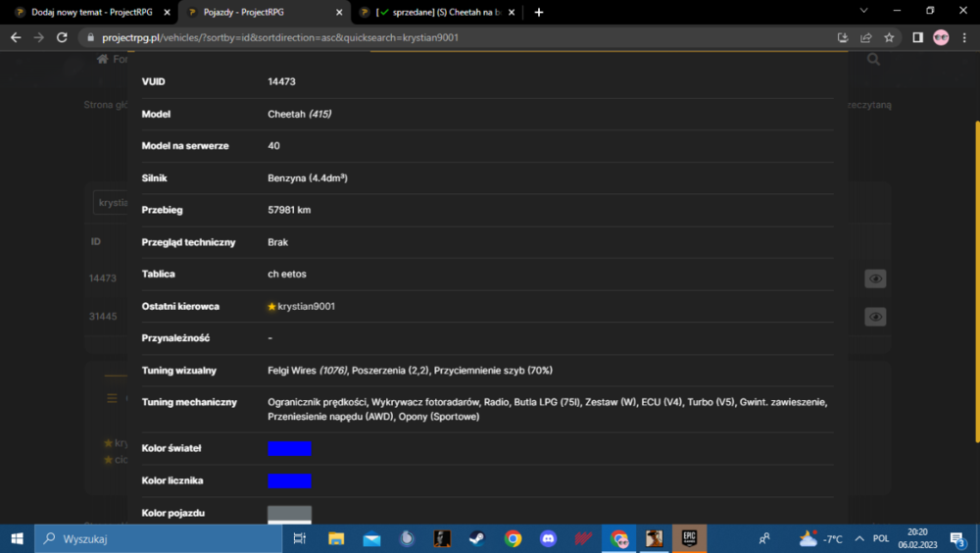Viewport: 980px width, 553px height.
Task: Open Task View on taskbar
Action: pos(299,538)
